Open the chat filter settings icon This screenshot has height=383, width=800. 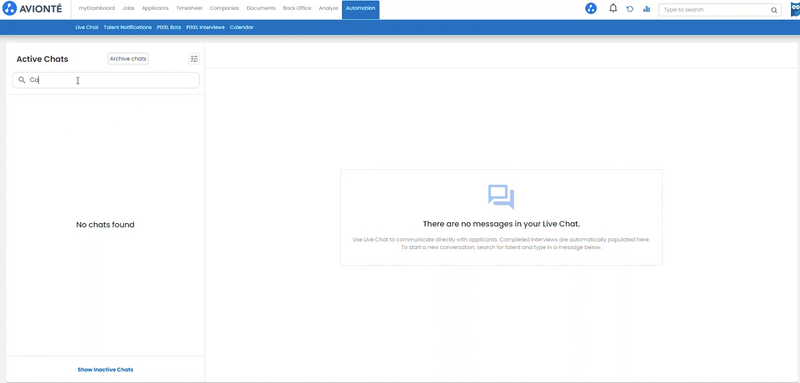(x=194, y=59)
